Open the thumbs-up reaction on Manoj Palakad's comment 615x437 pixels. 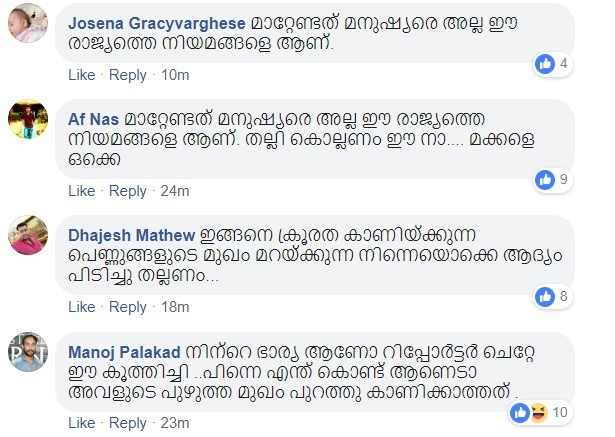pyautogui.click(x=520, y=413)
